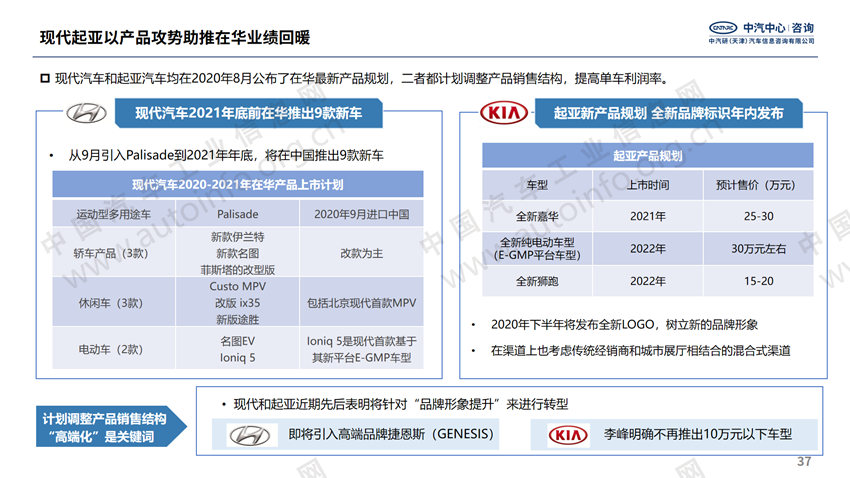Click the bullet 2020年下半年将发布全新LOGO
Image resolution: width=850 pixels, height=478 pixels.
(624, 325)
